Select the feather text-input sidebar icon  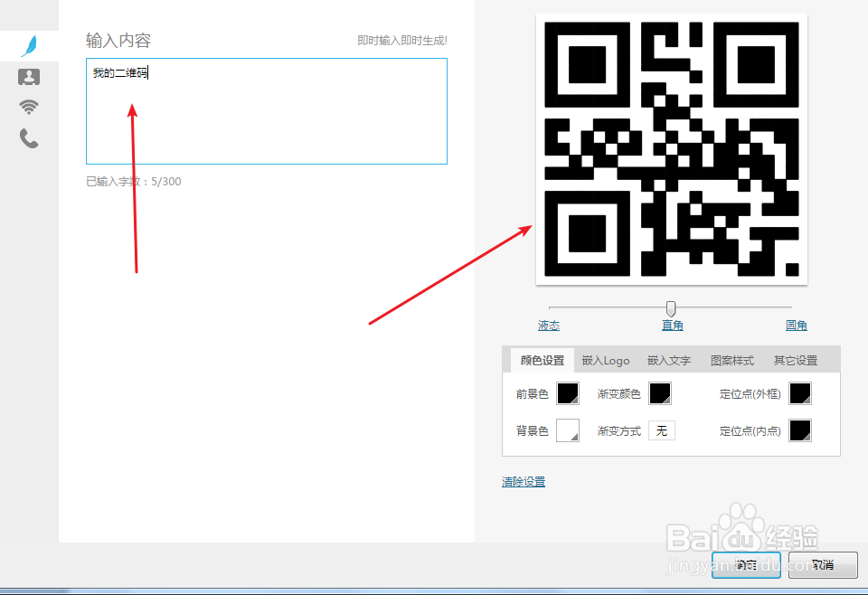[x=29, y=46]
